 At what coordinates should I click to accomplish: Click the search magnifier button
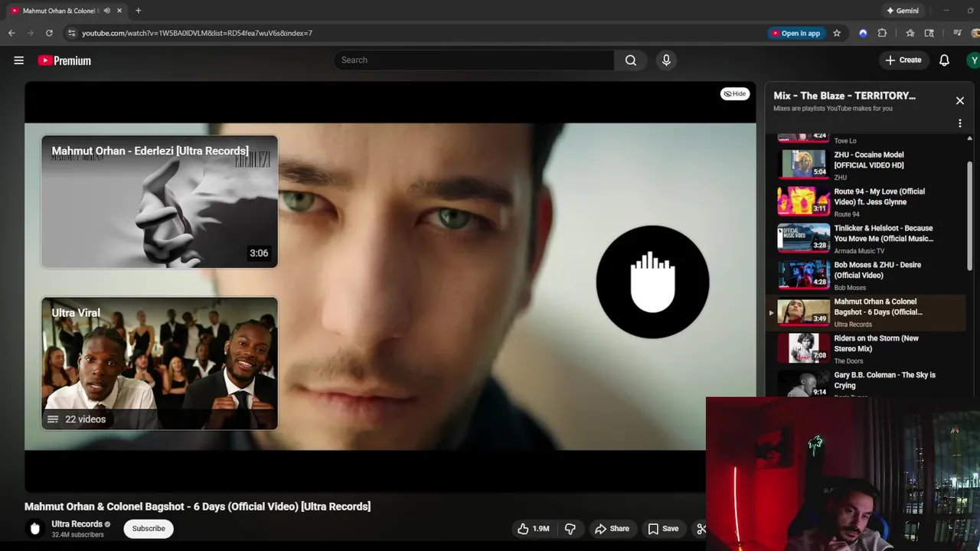630,60
